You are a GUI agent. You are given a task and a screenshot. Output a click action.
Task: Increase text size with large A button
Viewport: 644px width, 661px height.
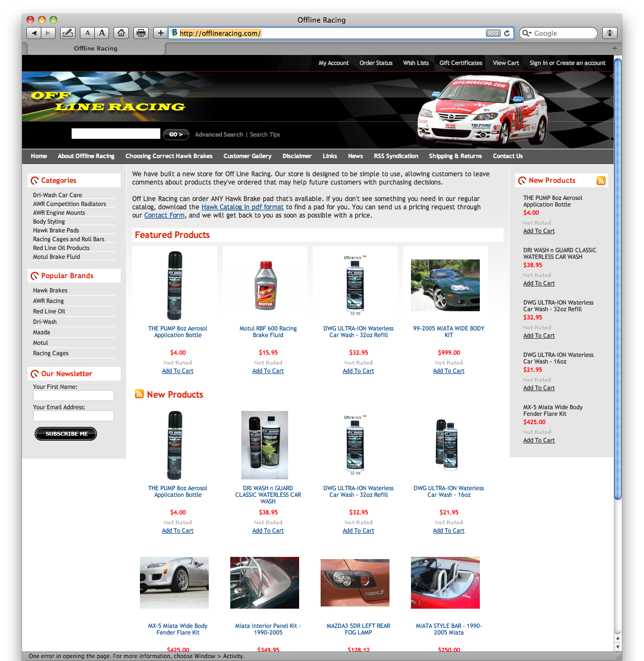tap(102, 33)
